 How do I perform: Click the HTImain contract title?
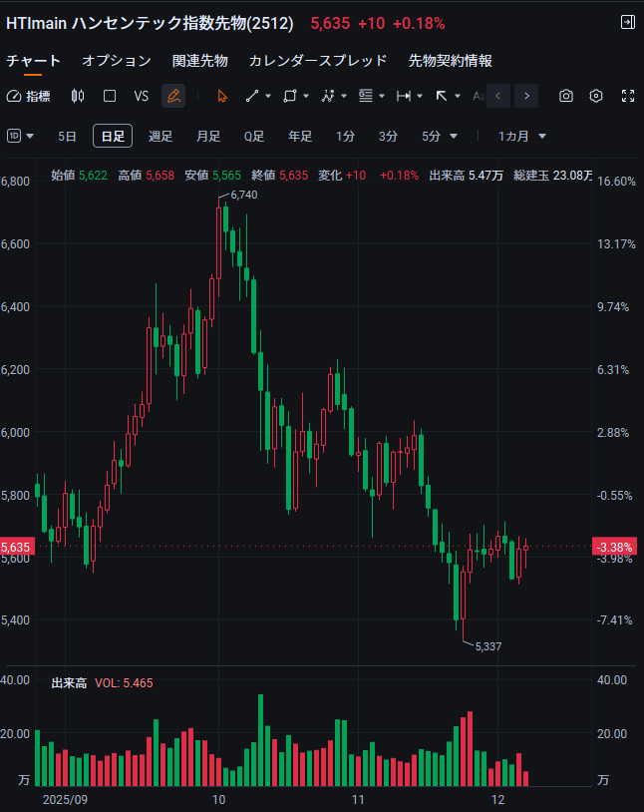(150, 23)
